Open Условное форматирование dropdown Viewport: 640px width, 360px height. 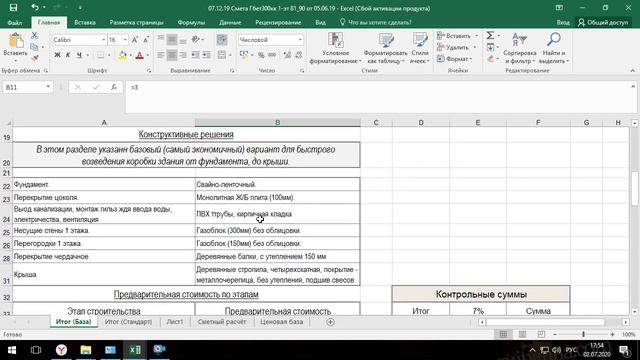click(x=336, y=49)
